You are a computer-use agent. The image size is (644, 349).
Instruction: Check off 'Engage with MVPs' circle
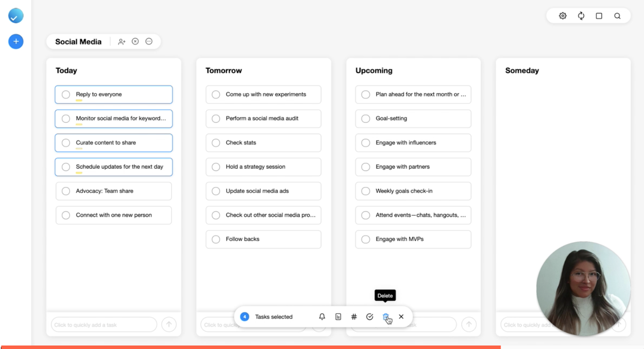pyautogui.click(x=366, y=239)
